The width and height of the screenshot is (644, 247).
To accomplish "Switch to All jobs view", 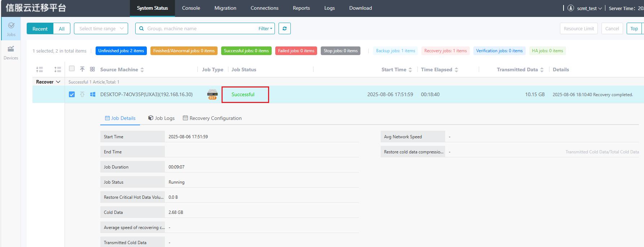I will pyautogui.click(x=62, y=28).
